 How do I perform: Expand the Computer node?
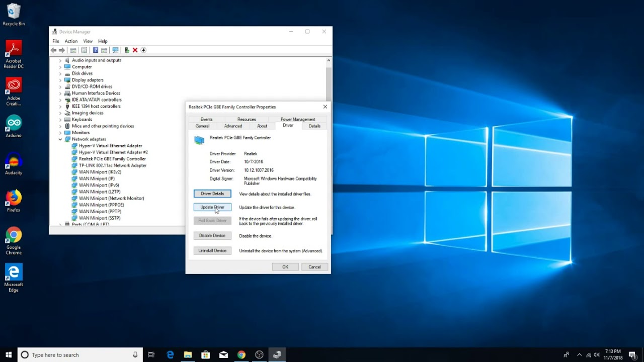60,67
